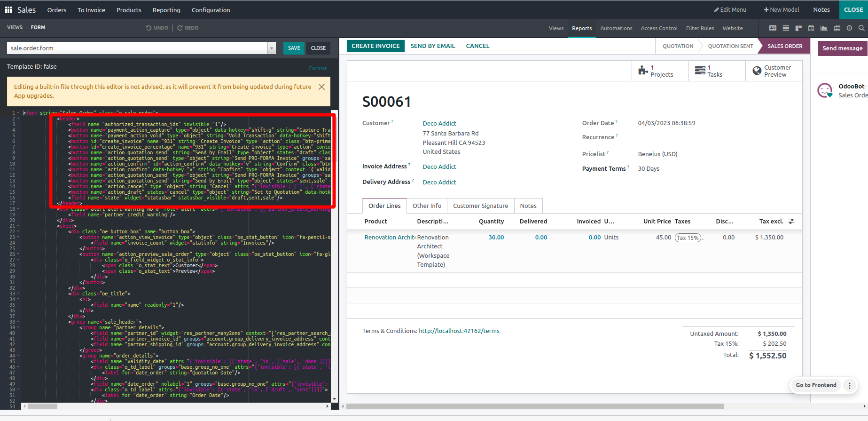Switch to the list view icon
868x421 pixels.
click(786, 28)
